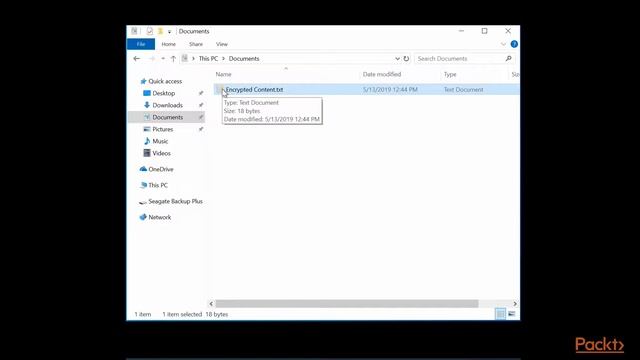640x360 pixels.
Task: Click the Desktop folder icon
Action: 147,93
